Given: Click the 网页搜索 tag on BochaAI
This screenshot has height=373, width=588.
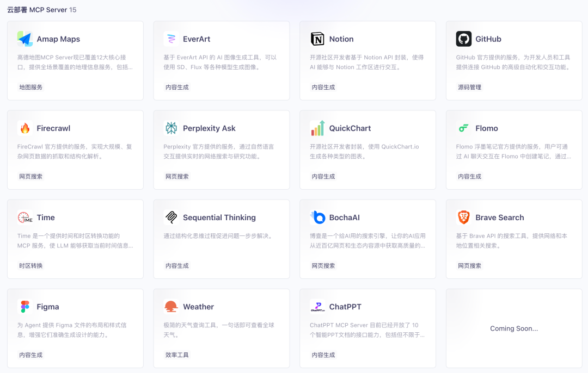Looking at the screenshot, I should [323, 266].
